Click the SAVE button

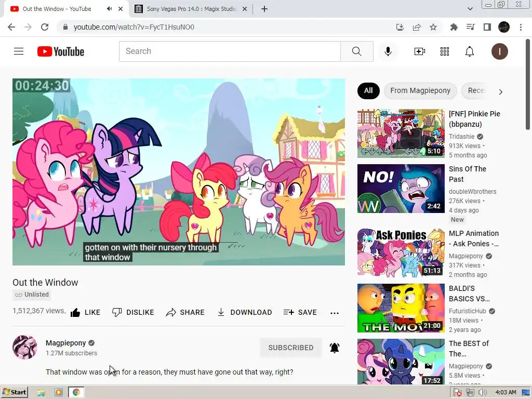click(x=300, y=312)
